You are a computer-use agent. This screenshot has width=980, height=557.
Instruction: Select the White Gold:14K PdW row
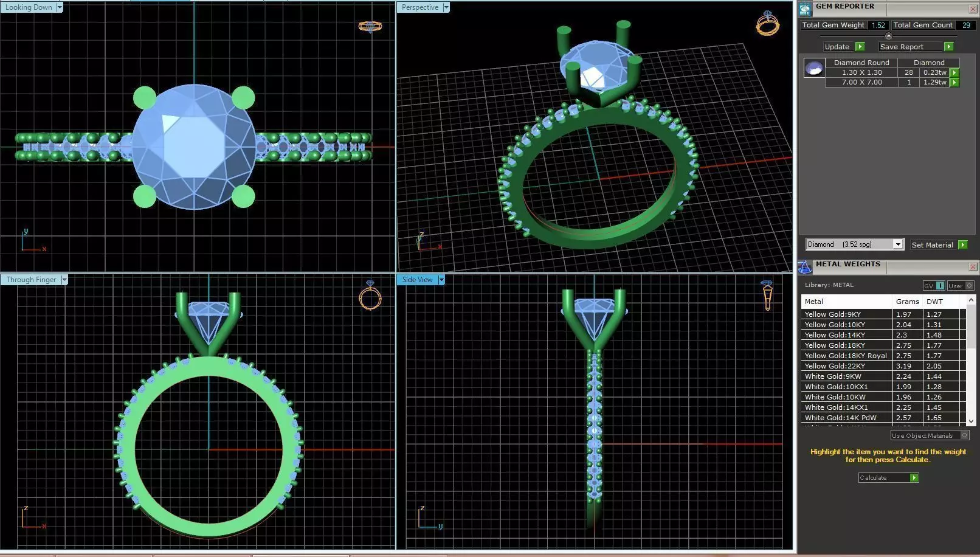[x=883, y=418]
